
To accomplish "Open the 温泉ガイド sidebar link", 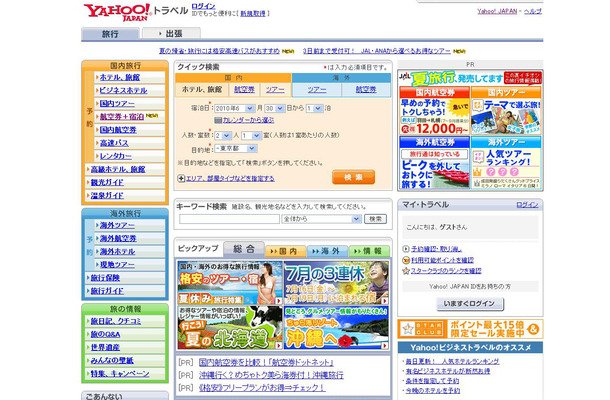I will [108, 194].
